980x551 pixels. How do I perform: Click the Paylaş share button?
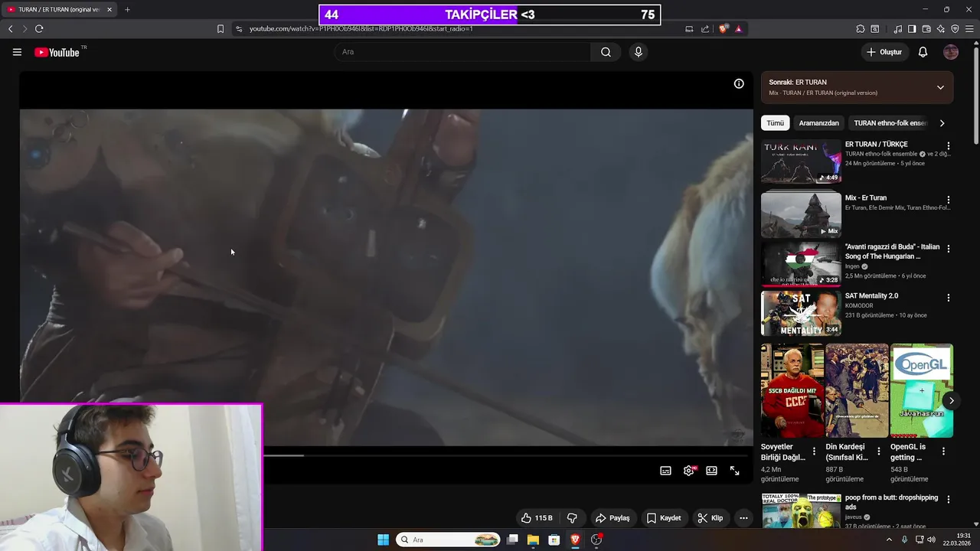(x=612, y=518)
